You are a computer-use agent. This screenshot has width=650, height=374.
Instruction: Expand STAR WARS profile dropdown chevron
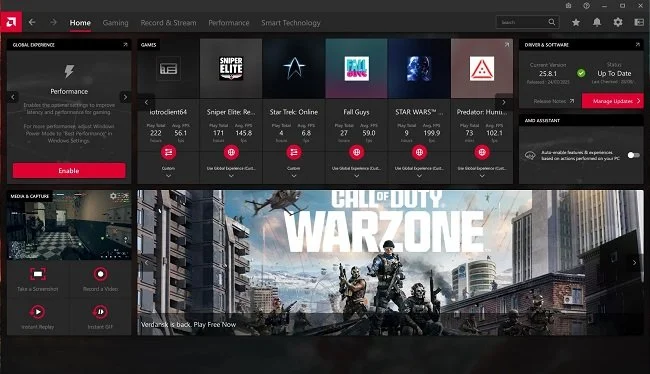tap(419, 176)
